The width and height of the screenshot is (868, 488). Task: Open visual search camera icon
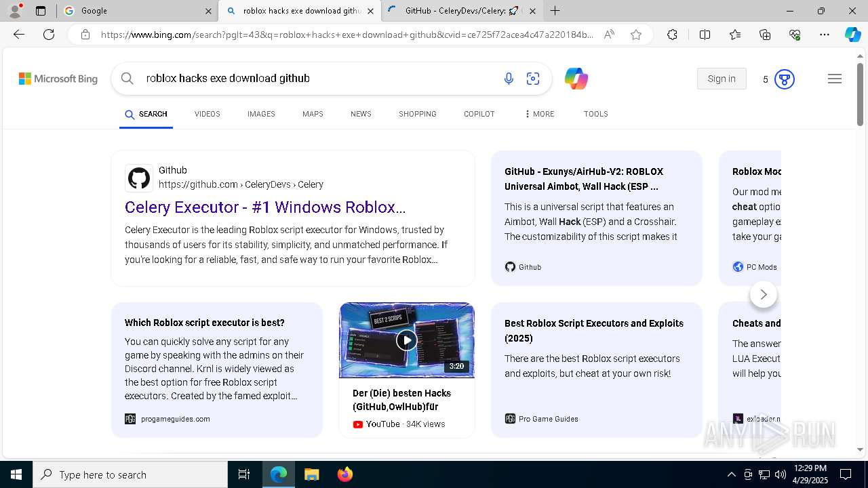coord(533,79)
